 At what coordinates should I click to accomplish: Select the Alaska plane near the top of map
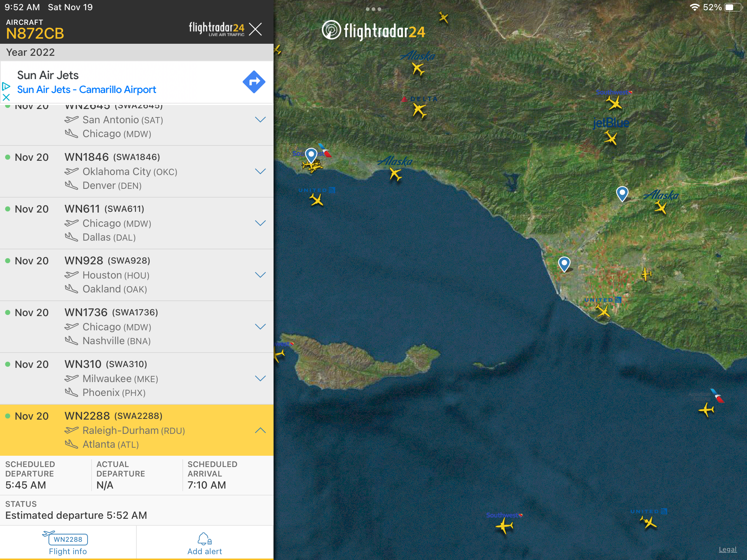(418, 69)
